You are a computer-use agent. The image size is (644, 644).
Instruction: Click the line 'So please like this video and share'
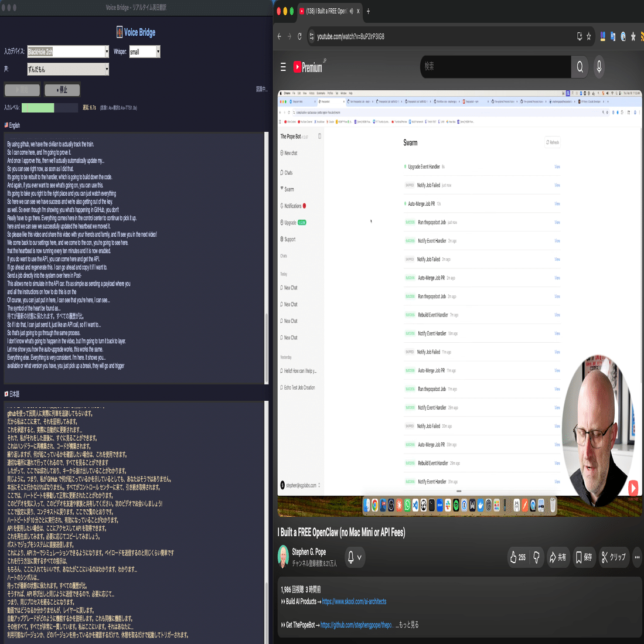pyautogui.click(x=81, y=234)
